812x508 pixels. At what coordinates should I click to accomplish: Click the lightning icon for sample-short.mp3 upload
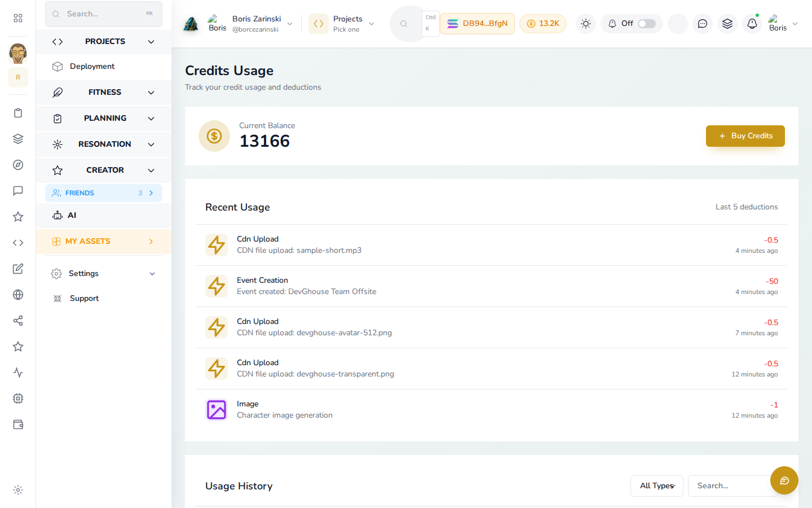click(x=217, y=245)
